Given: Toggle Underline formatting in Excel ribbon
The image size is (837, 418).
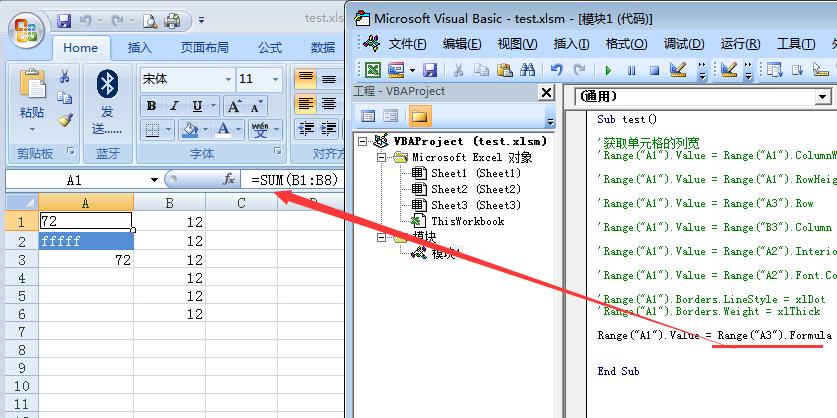Looking at the screenshot, I should (197, 106).
